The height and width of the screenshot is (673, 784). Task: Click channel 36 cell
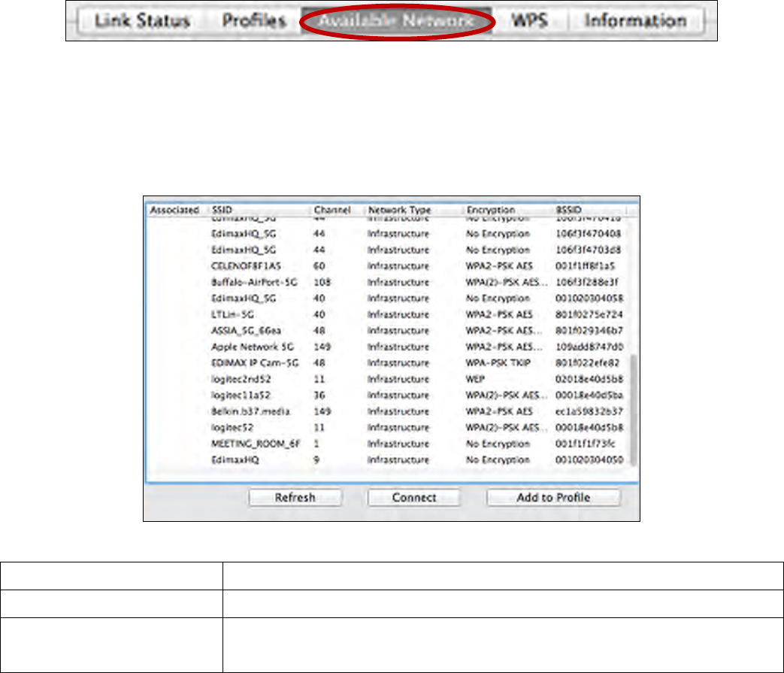click(319, 395)
